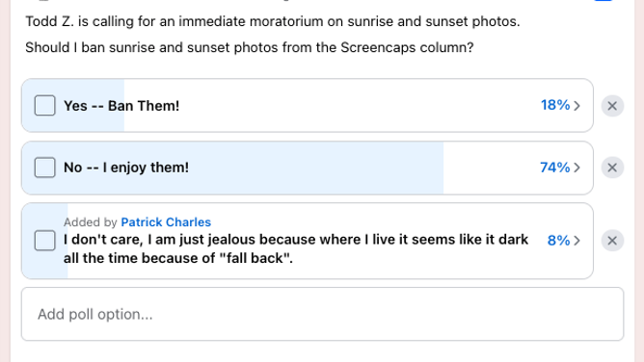Remove the "Yes -- Ban Them!" poll option
The height and width of the screenshot is (362, 644).
click(x=612, y=106)
